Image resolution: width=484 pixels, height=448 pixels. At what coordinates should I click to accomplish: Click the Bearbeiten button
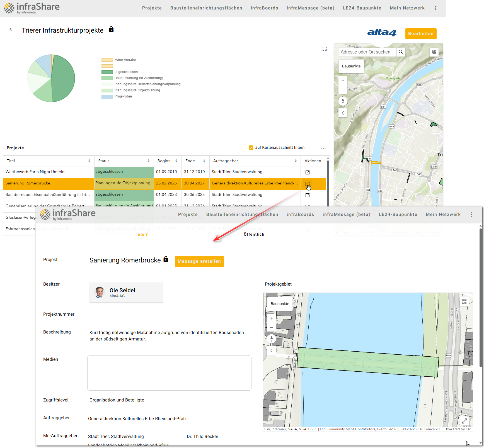point(420,34)
